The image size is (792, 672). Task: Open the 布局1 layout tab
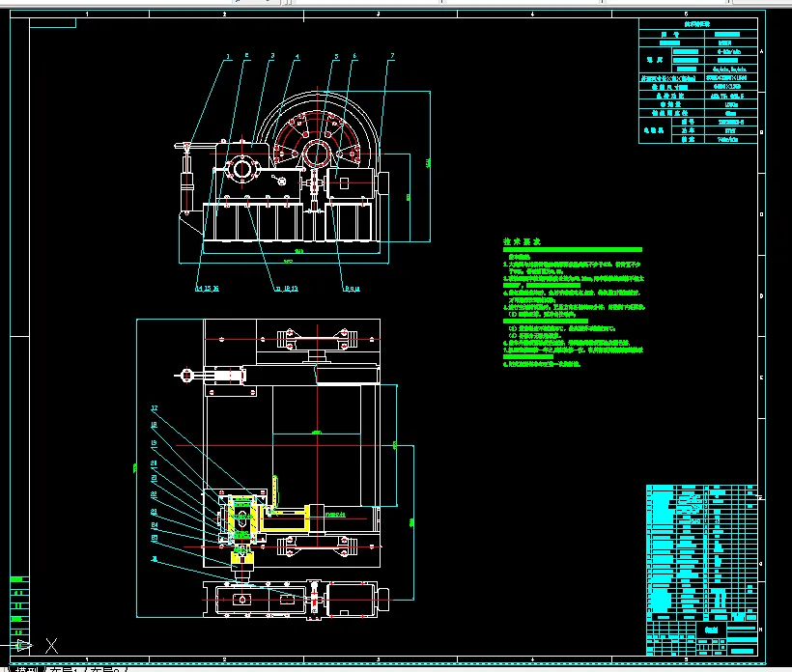pos(65,669)
